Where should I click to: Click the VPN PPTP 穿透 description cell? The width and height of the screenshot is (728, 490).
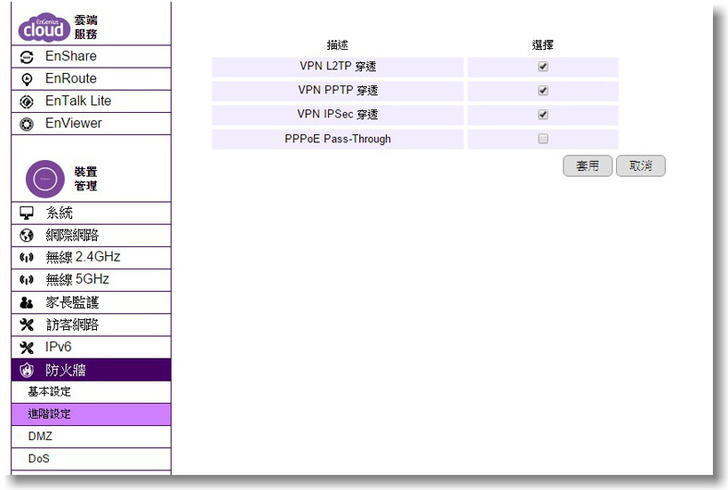[338, 91]
